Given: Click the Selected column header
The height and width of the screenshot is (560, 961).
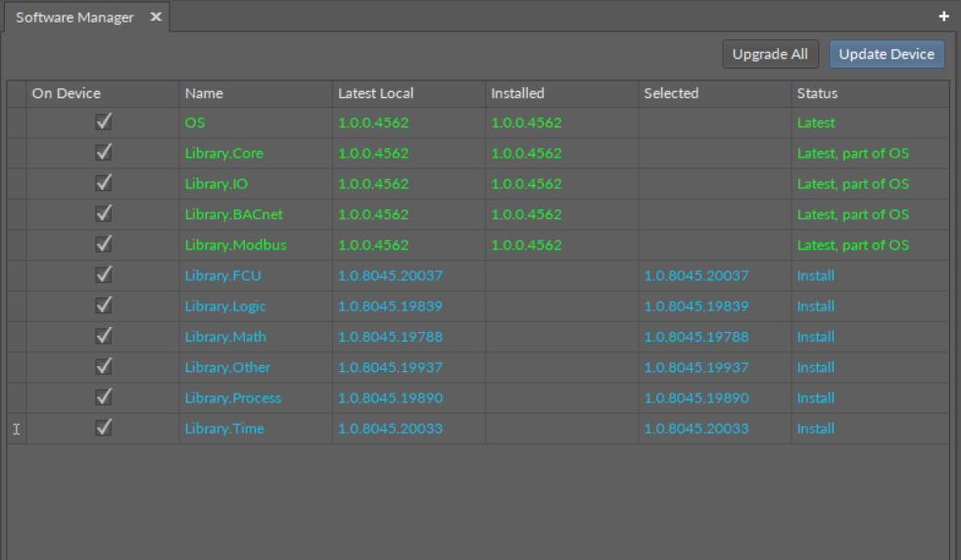Looking at the screenshot, I should (671, 94).
